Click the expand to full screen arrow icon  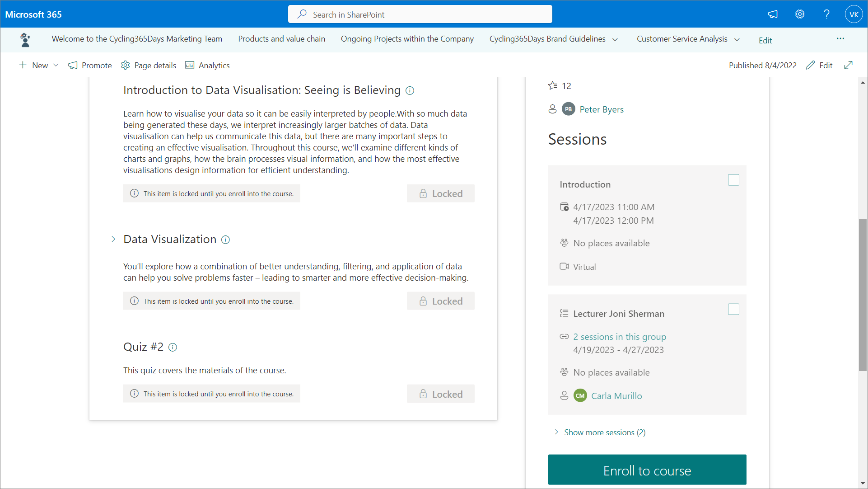tap(849, 65)
